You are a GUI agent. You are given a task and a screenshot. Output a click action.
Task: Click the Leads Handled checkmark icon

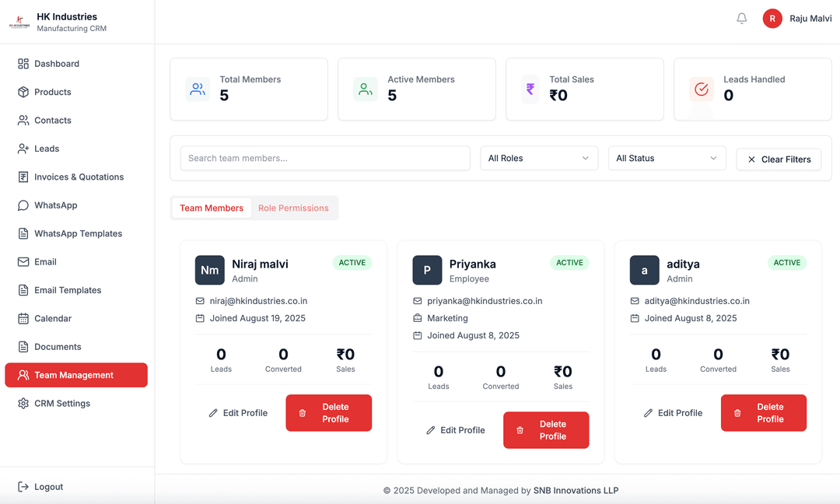click(x=702, y=89)
